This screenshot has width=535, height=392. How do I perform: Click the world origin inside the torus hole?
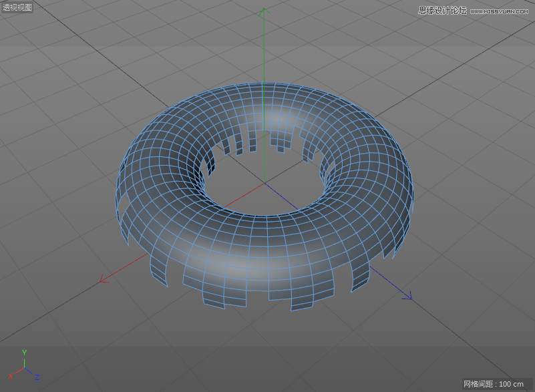click(264, 182)
